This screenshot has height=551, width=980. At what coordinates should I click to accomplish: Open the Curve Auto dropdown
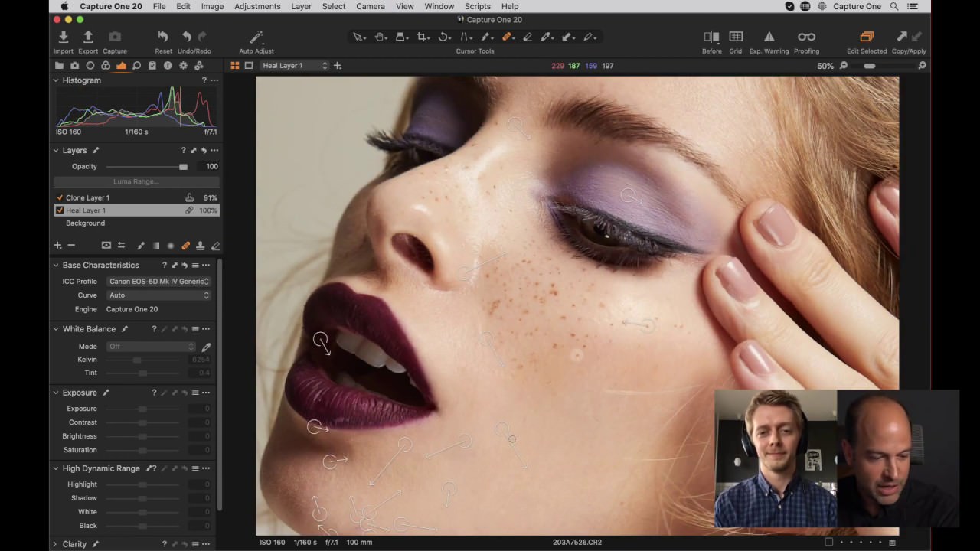[158, 295]
